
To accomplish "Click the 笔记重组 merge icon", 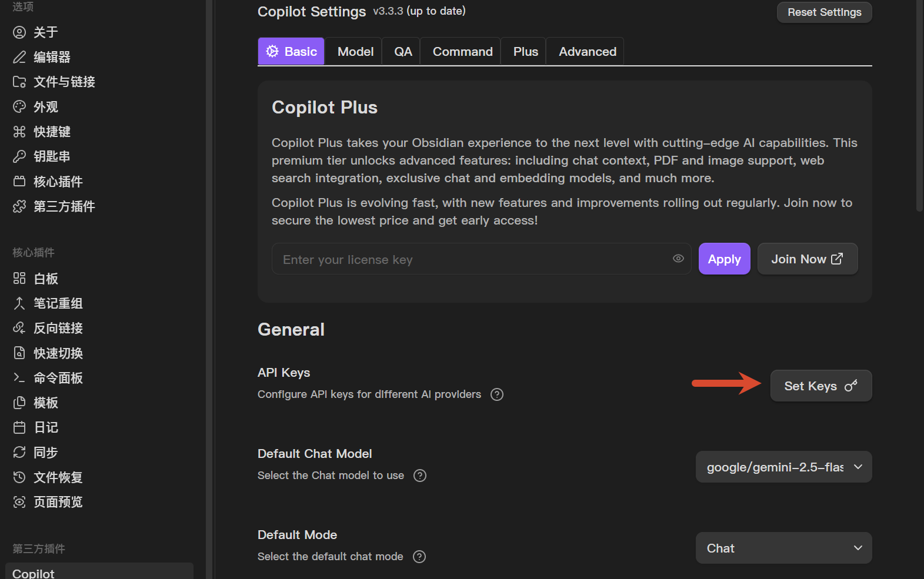I will 19,303.
